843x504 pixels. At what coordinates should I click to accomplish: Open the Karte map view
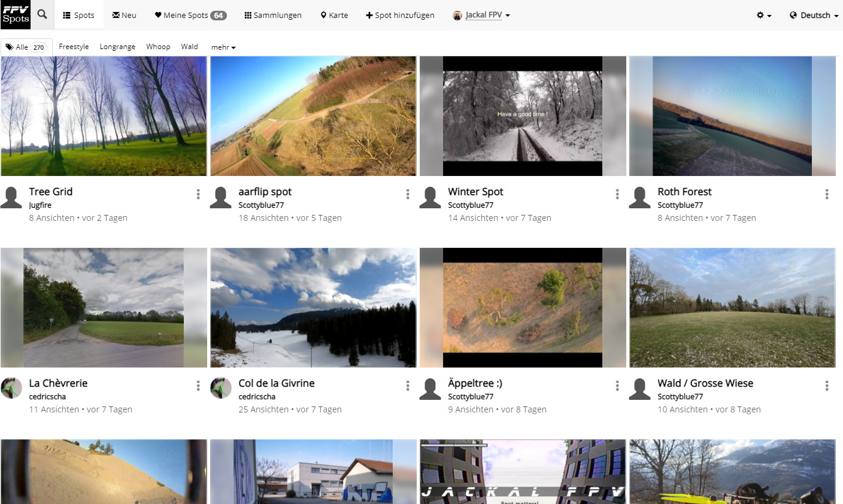coord(334,15)
